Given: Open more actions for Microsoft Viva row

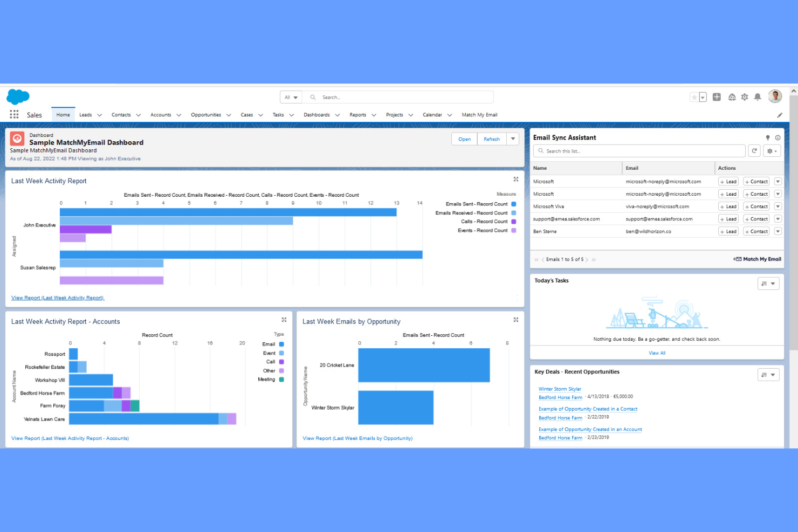Looking at the screenshot, I should (x=778, y=206).
